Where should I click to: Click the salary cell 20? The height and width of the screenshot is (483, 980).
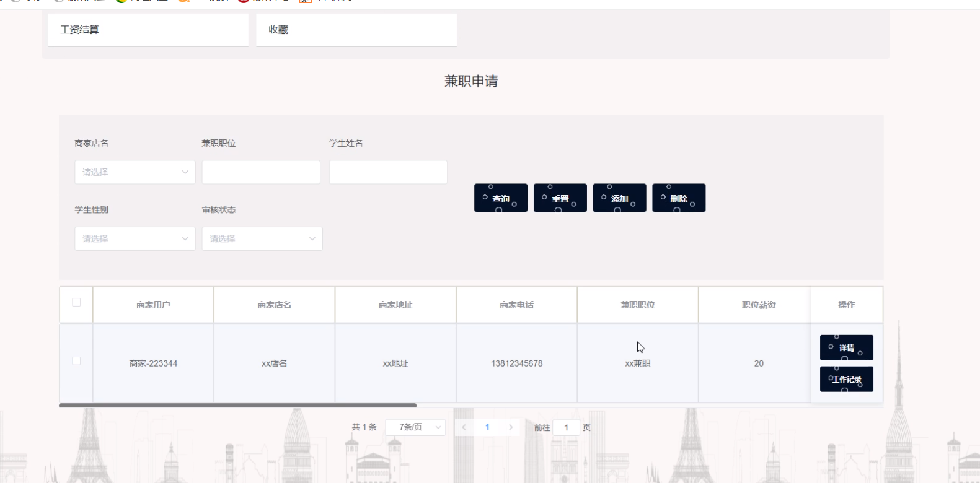click(x=759, y=363)
